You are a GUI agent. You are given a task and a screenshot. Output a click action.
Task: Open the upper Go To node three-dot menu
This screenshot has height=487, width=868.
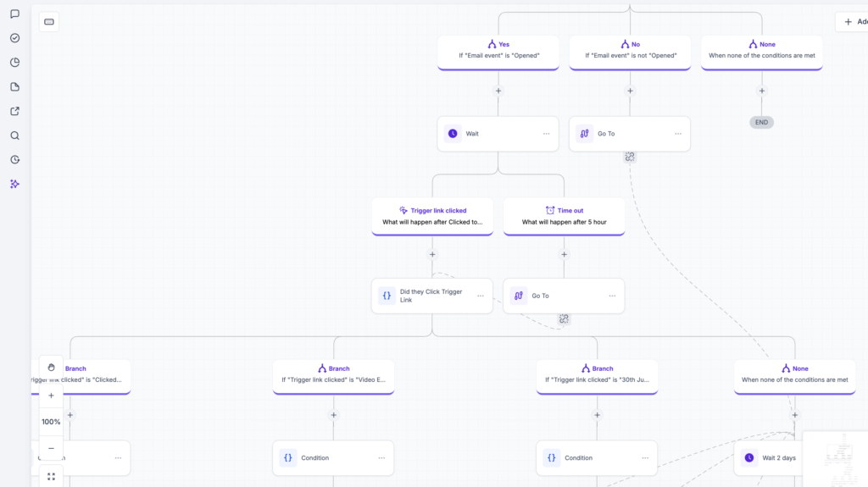(x=678, y=134)
